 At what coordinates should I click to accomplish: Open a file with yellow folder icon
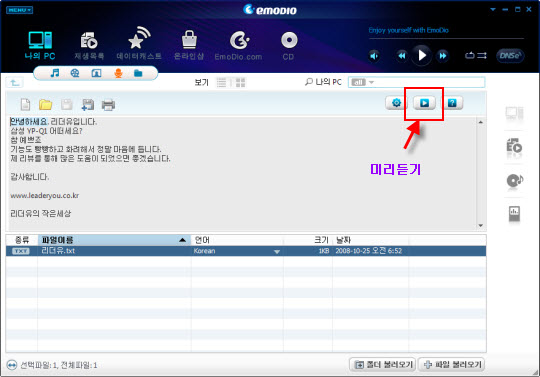(x=45, y=104)
